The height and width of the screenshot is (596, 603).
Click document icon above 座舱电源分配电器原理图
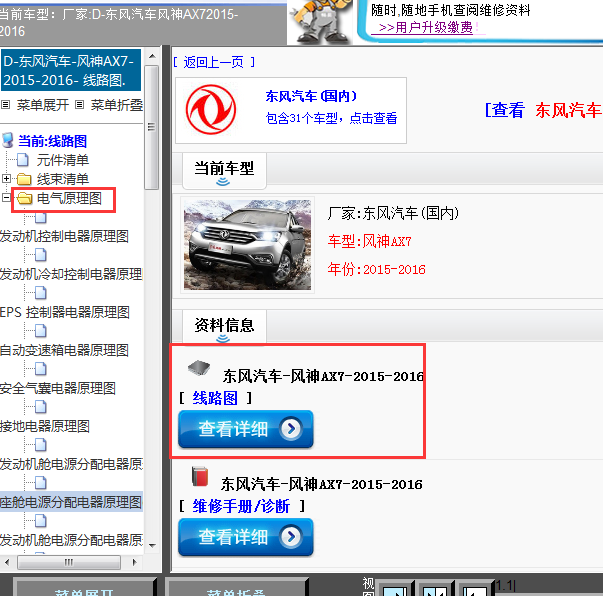coord(40,483)
